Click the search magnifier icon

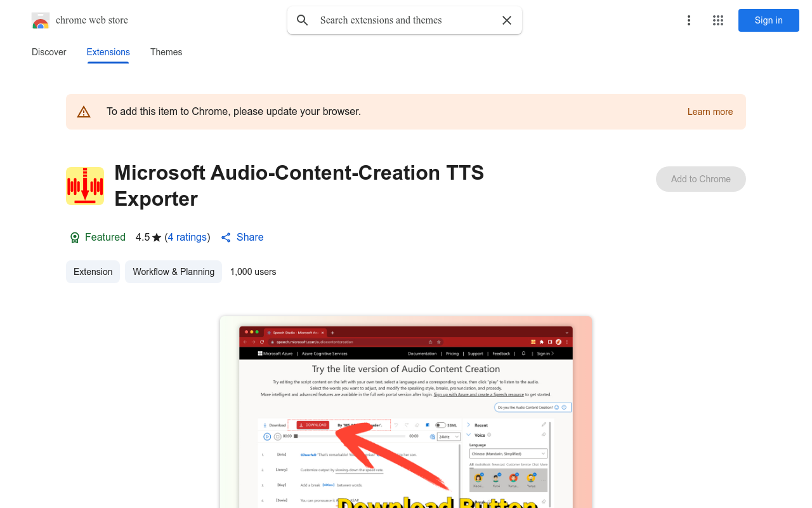pos(303,20)
